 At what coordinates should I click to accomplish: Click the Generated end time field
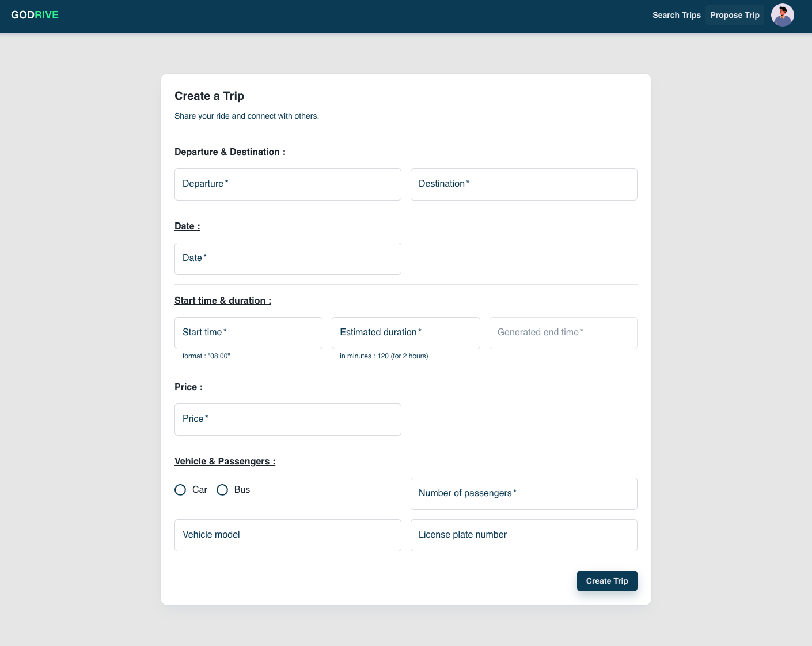click(x=563, y=333)
